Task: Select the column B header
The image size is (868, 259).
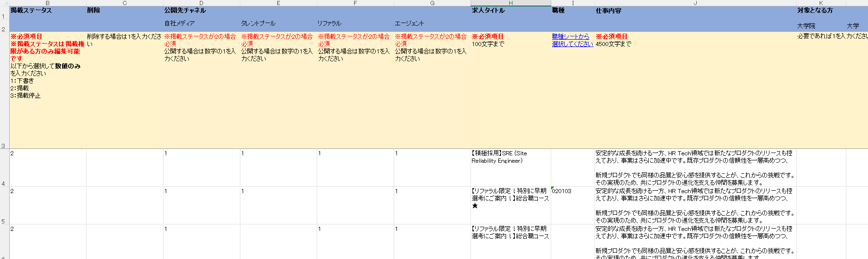Action: [47, 3]
